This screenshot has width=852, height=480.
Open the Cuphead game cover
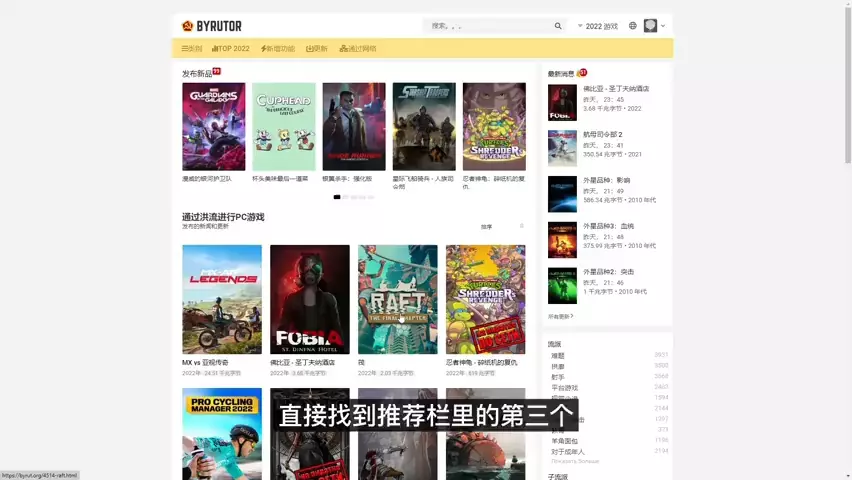click(x=284, y=127)
